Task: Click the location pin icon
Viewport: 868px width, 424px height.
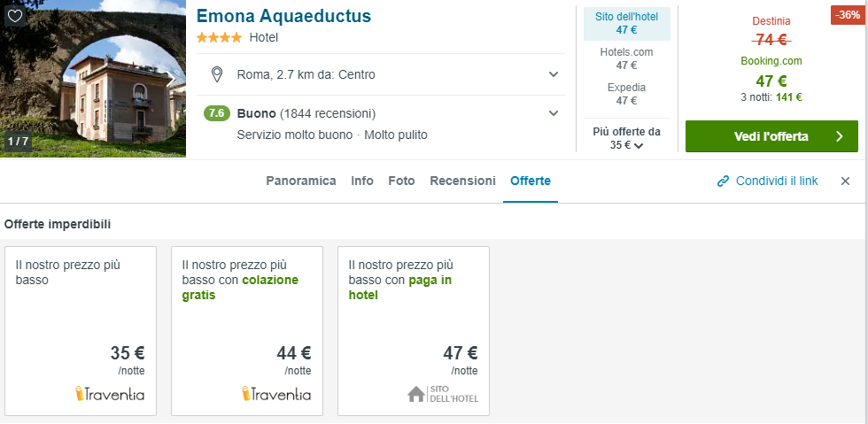Action: [x=216, y=74]
